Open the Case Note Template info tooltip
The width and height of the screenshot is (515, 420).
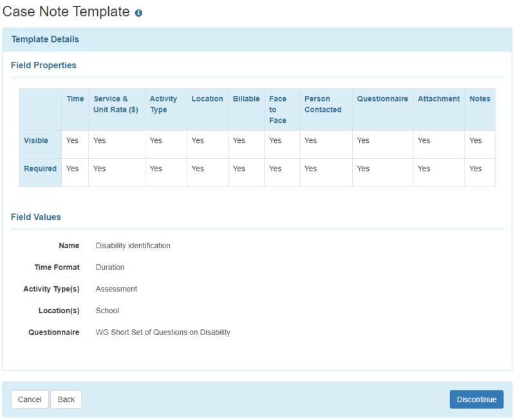(138, 12)
